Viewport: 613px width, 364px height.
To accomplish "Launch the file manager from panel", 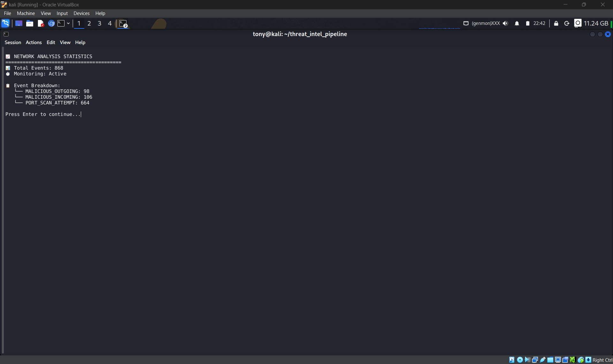I will click(30, 23).
